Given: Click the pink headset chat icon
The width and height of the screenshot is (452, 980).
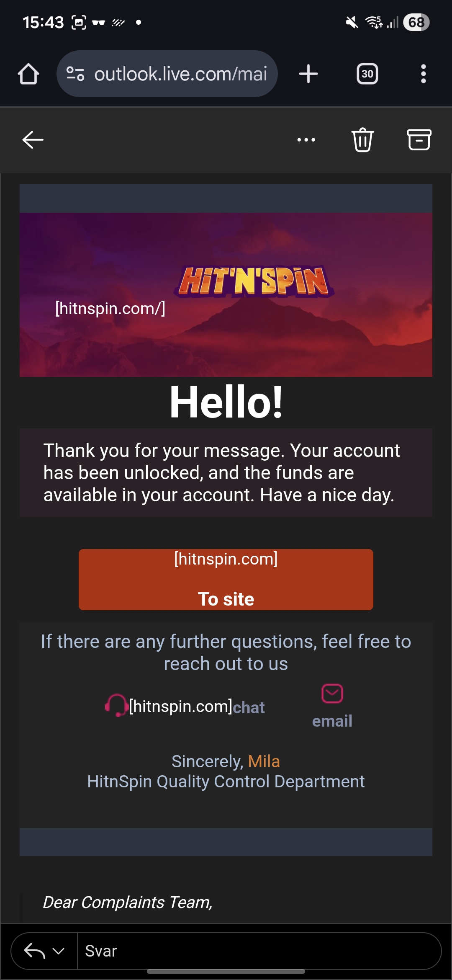Looking at the screenshot, I should 116,705.
